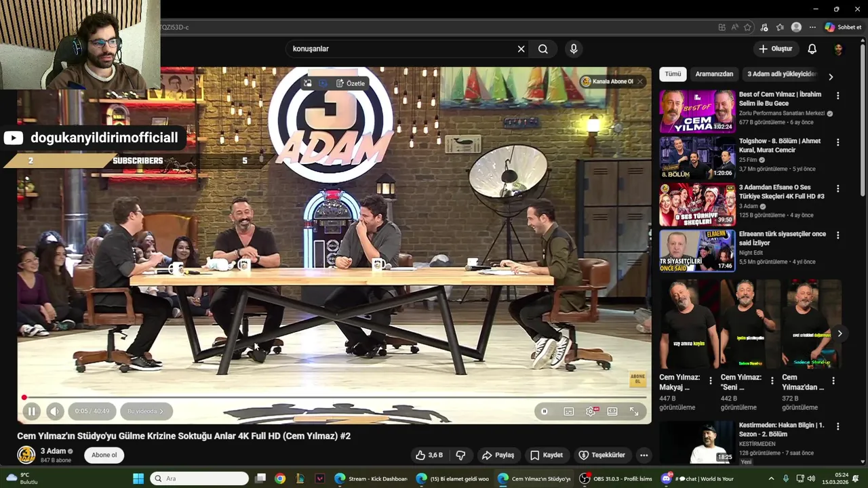Subscribe with the 'Abone ol' button
Viewport: 868px width, 488px height.
pyautogui.click(x=104, y=455)
